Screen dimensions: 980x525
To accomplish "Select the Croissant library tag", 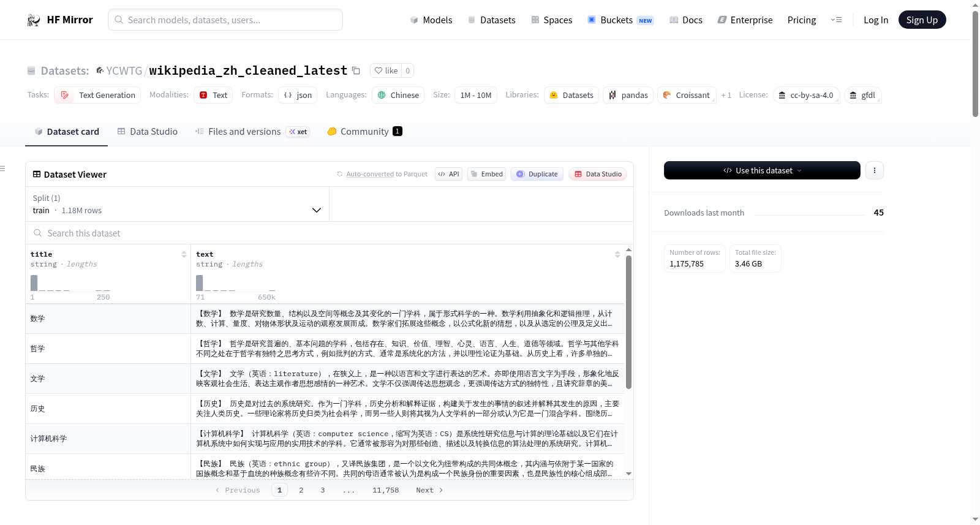I will (x=687, y=95).
